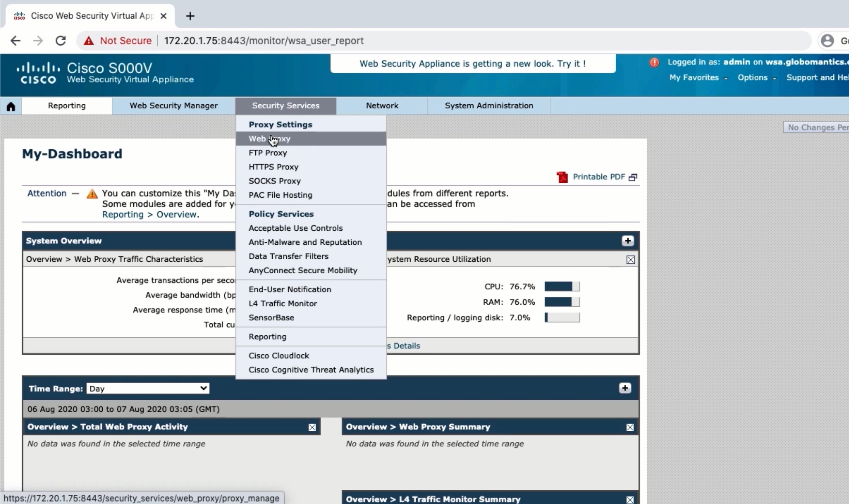This screenshot has width=849, height=504.
Task: Open the System Administration tab
Action: coord(489,106)
